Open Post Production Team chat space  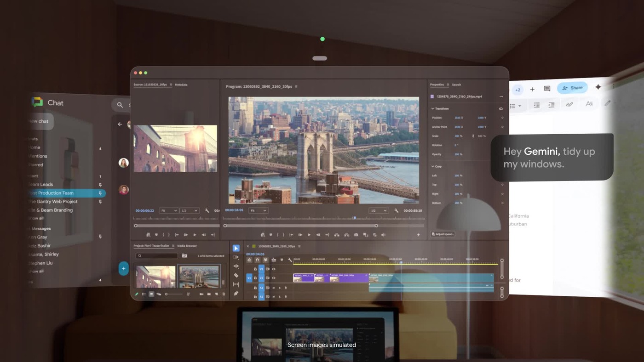click(x=66, y=193)
